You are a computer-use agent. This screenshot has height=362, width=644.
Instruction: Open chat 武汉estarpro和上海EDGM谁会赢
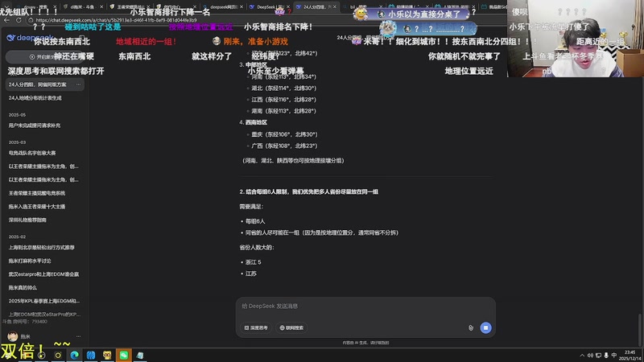coord(43,274)
